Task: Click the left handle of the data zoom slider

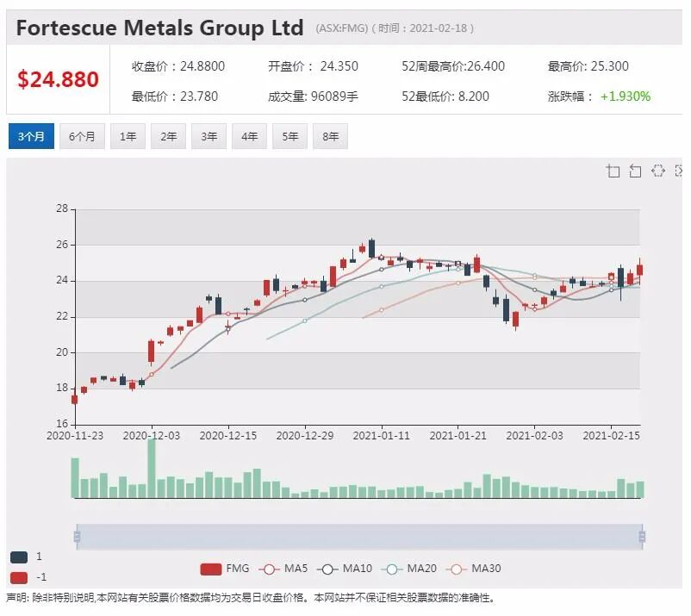Action: pos(77,537)
